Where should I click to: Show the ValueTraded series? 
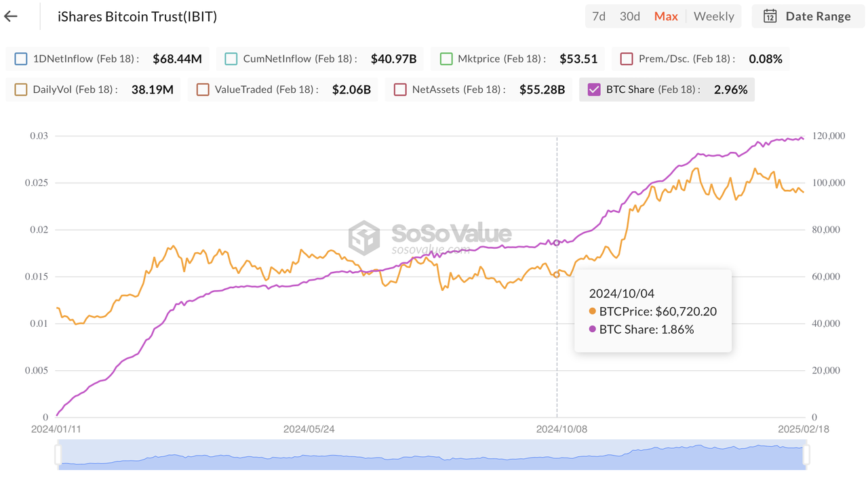[203, 89]
